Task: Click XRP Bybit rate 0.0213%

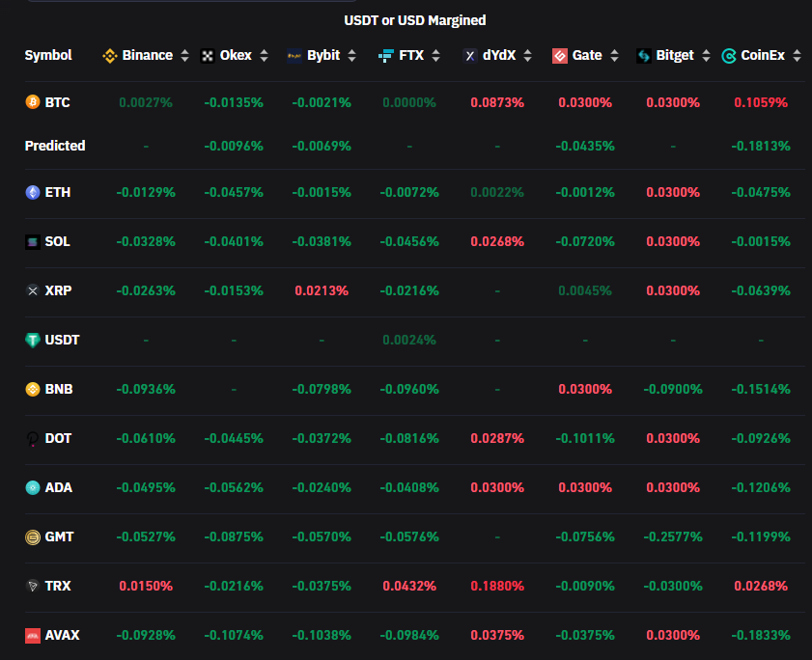Action: click(322, 290)
